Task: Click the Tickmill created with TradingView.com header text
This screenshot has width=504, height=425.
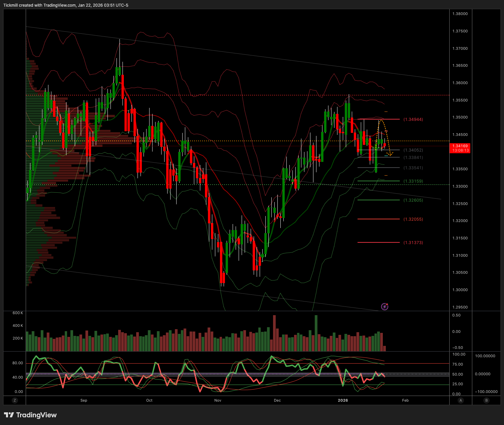Action: [x=66, y=5]
